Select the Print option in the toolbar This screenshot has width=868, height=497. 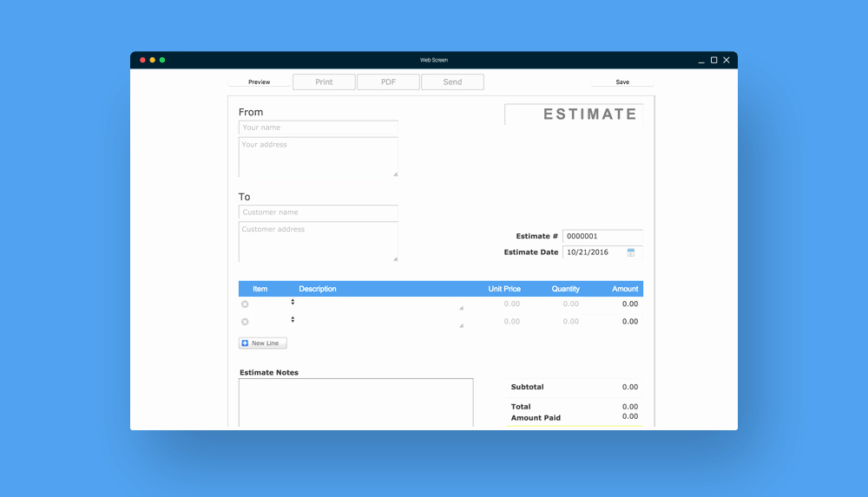point(324,82)
